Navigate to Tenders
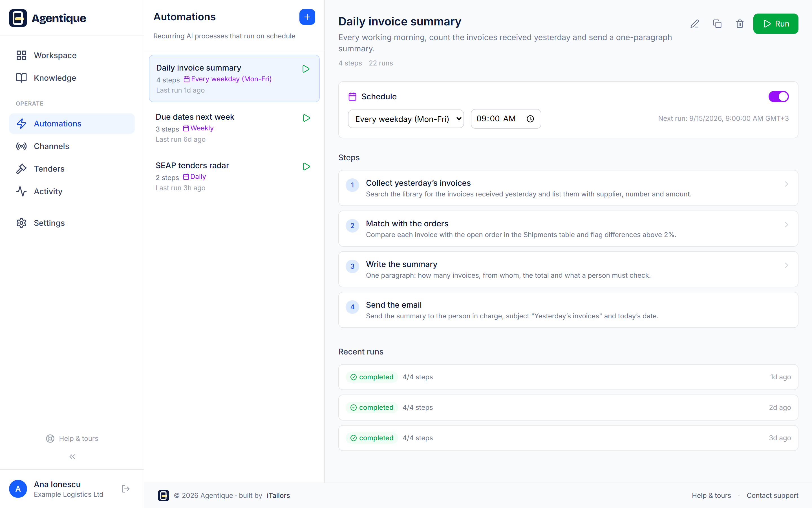 pos(72,169)
